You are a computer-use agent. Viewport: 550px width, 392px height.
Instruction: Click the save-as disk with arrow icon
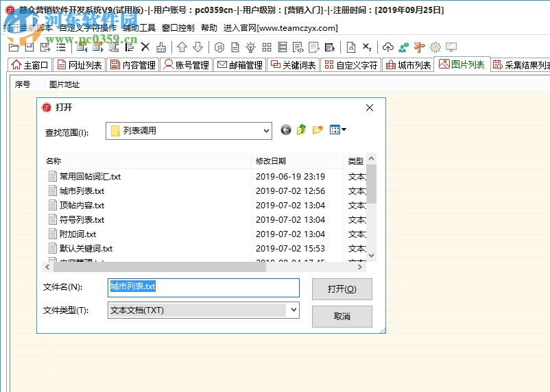pyautogui.click(x=45, y=47)
